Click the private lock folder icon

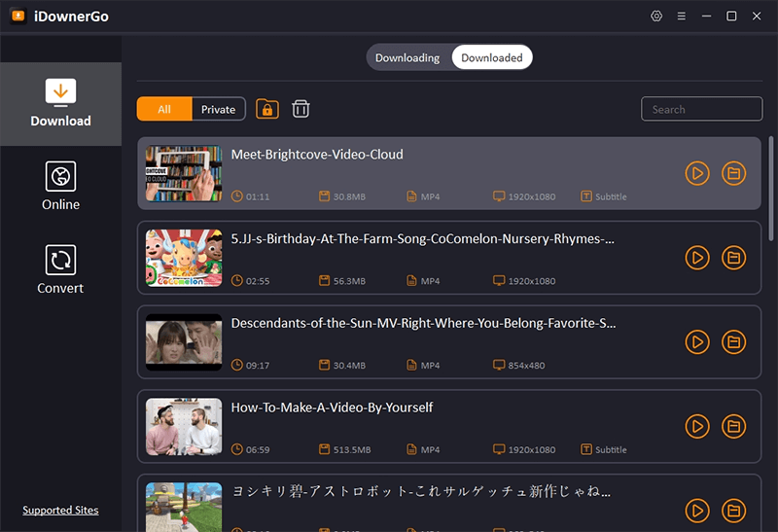[267, 109]
